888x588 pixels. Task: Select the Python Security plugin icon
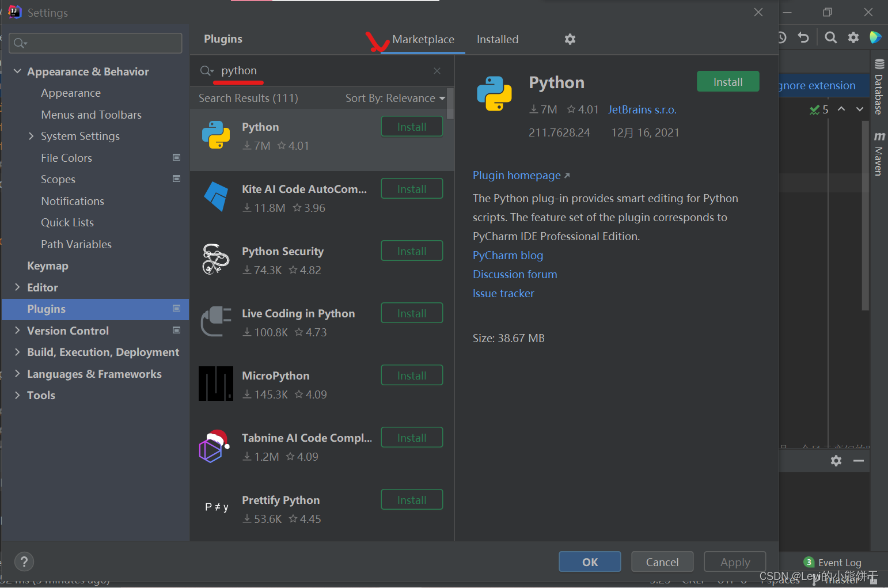tap(216, 259)
